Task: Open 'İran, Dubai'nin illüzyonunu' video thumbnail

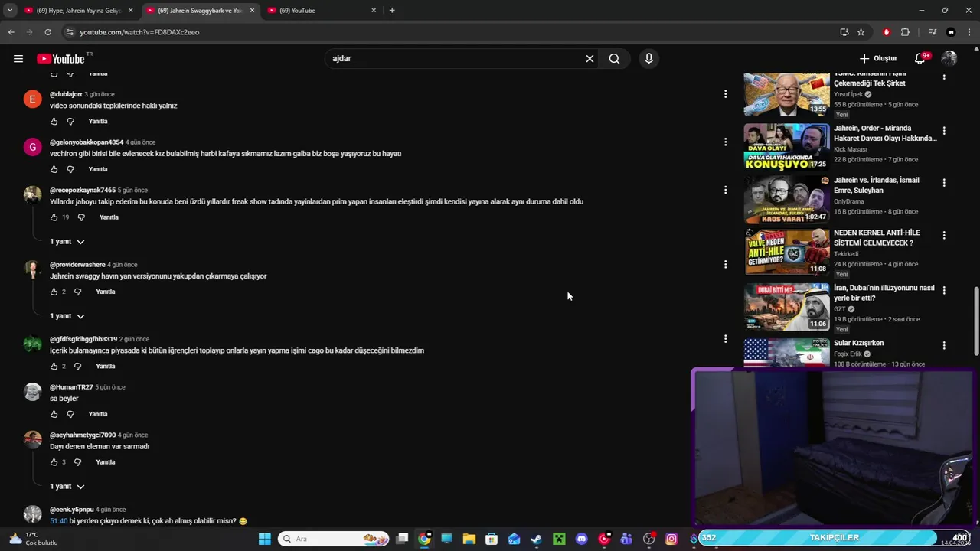Action: [x=786, y=307]
